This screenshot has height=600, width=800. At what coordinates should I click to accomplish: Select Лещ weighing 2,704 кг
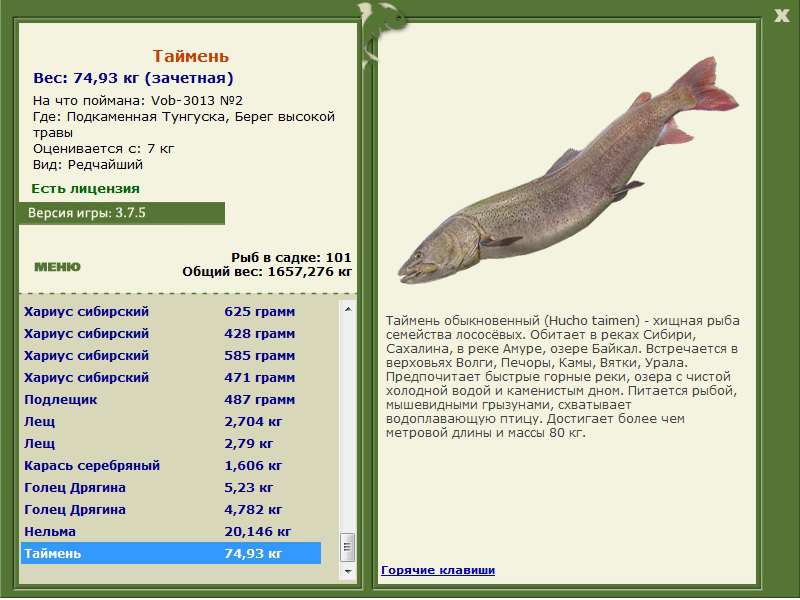[x=170, y=421]
